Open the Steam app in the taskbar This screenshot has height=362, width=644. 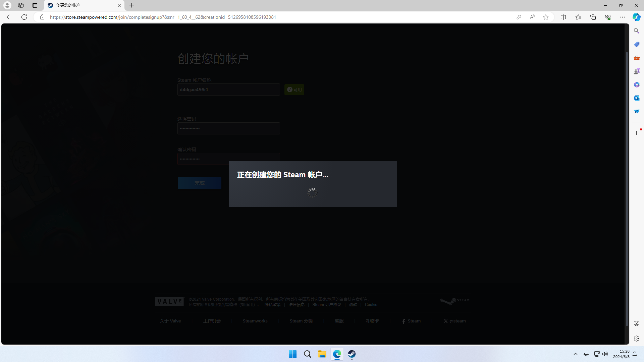pyautogui.click(x=352, y=354)
